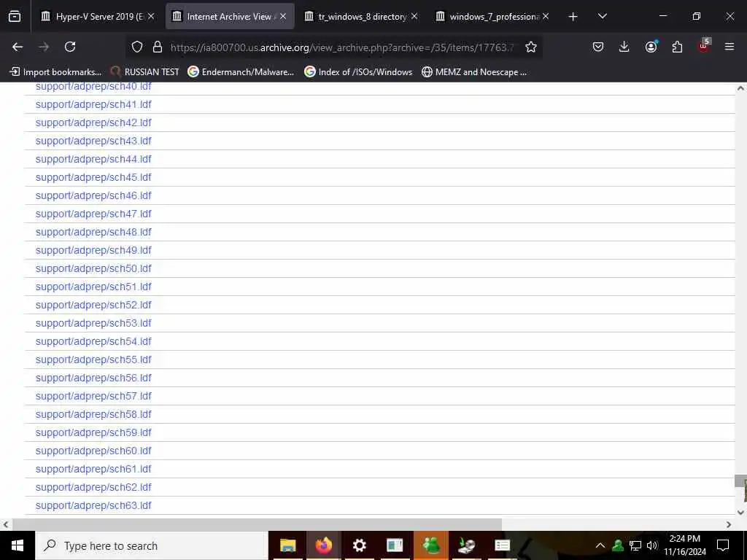747x560 pixels.
Task: Open support/adprep/sch45.ldf link
Action: (93, 177)
